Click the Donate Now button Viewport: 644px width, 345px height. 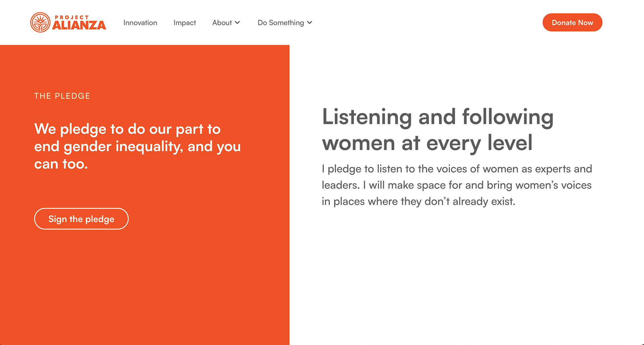point(572,22)
